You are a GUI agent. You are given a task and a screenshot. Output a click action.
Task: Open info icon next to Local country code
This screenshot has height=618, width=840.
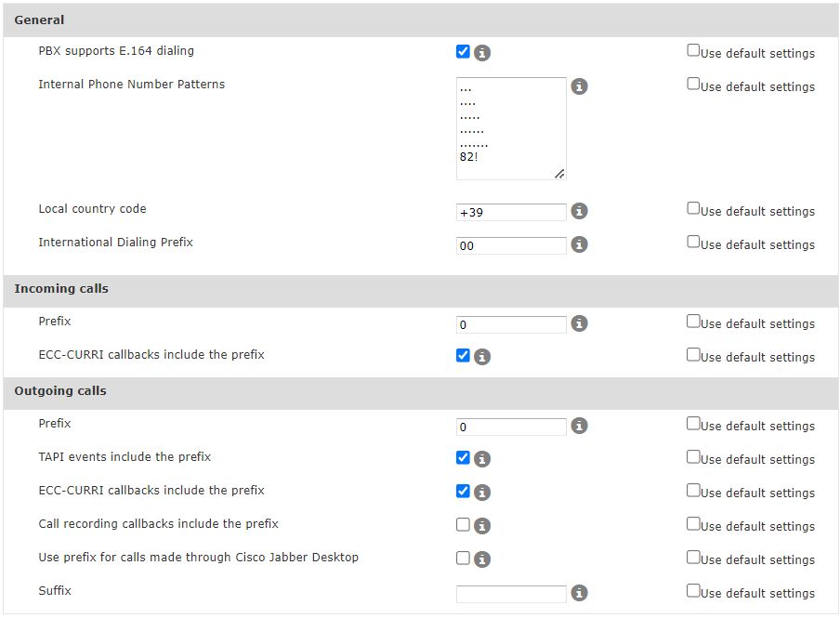[x=579, y=211]
